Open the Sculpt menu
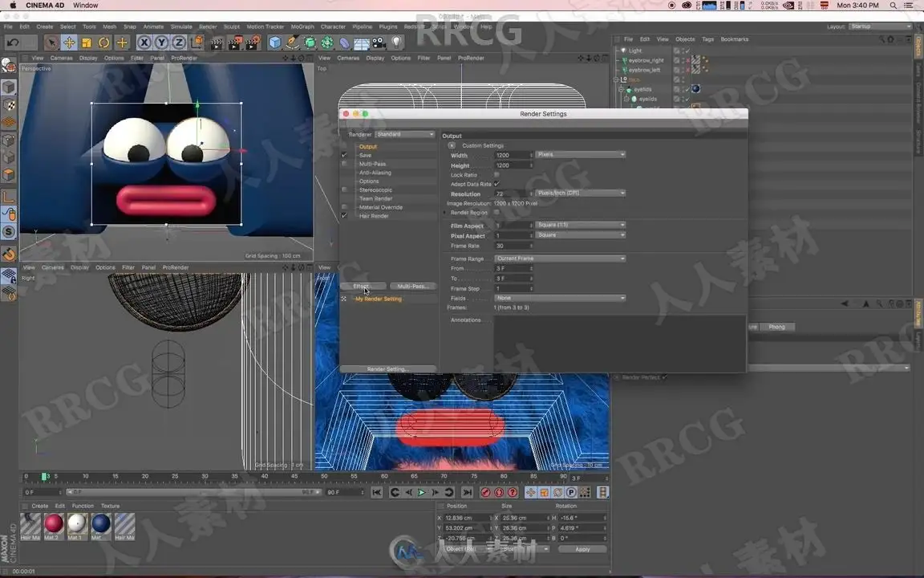Image resolution: width=924 pixels, height=578 pixels. 232,26
